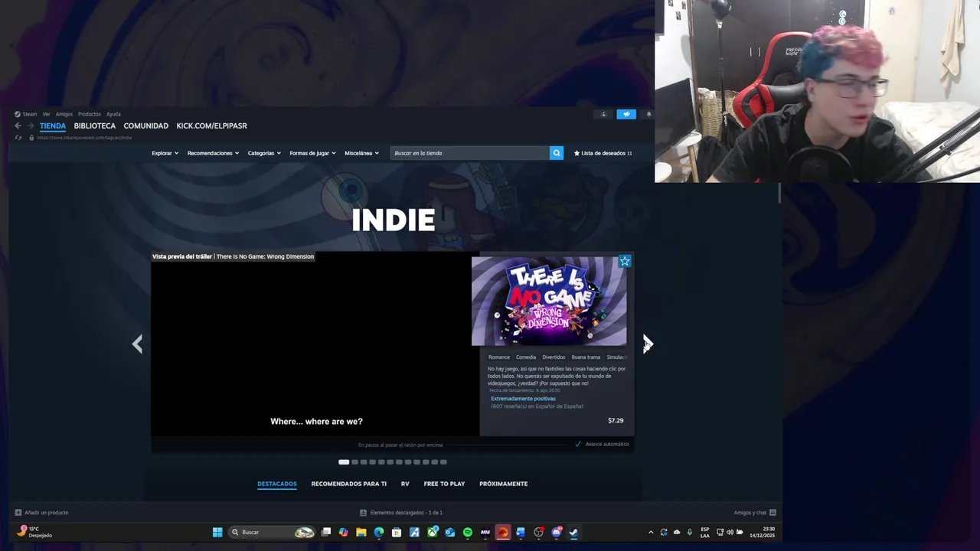Click the Steam page URL address
980x551 pixels.
[x=84, y=138]
